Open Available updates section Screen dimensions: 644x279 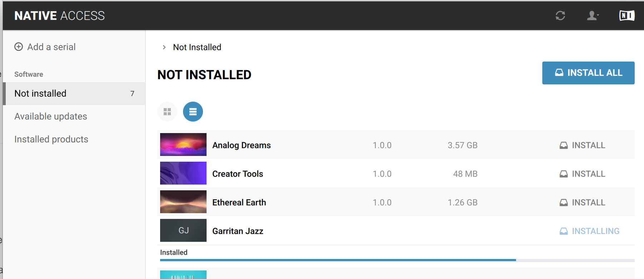(x=51, y=117)
